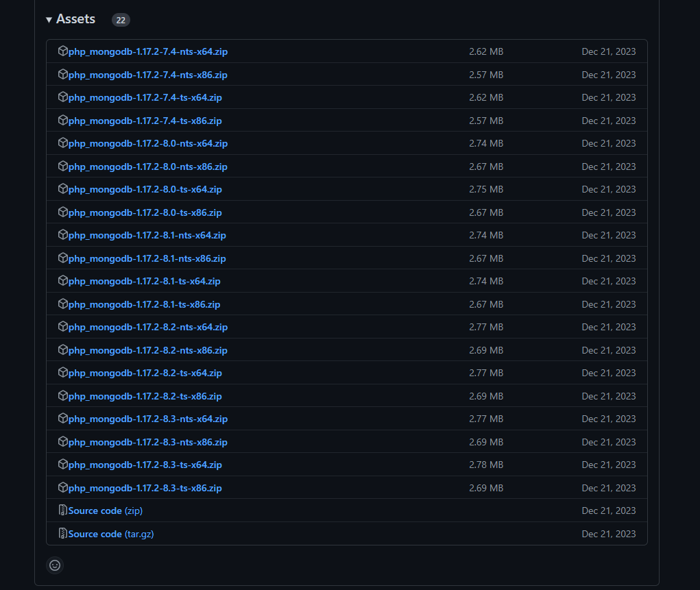Image resolution: width=700 pixels, height=590 pixels.
Task: Open the Source code (zip) link
Action: click(x=106, y=511)
